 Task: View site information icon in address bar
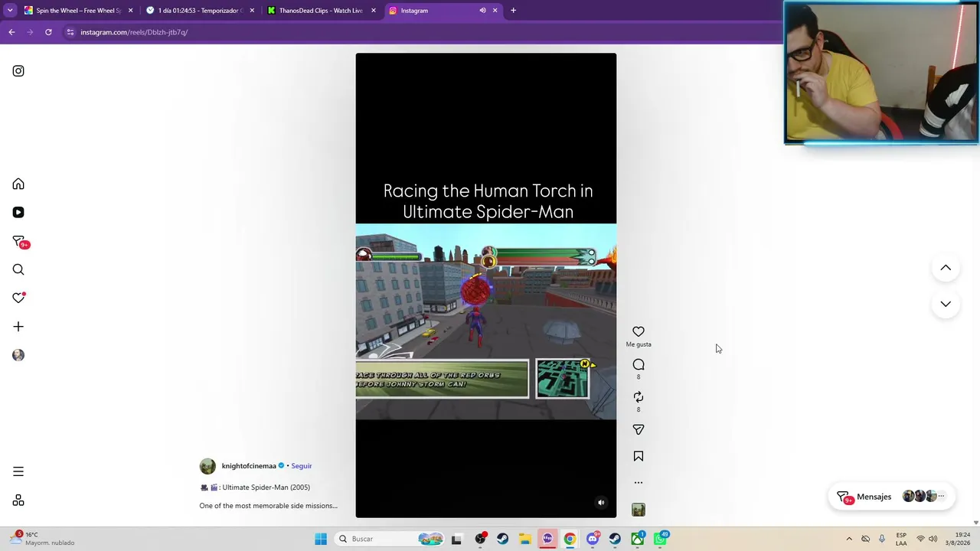[70, 32]
